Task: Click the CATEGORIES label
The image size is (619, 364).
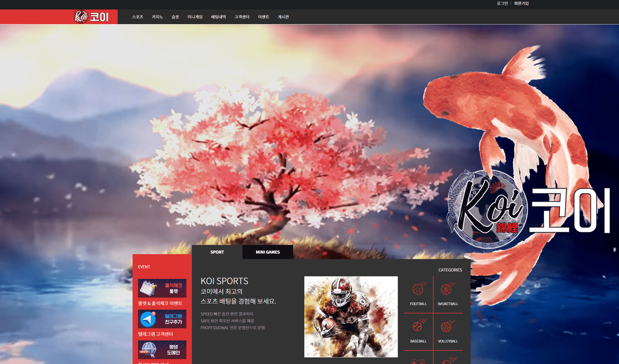Action: [x=450, y=270]
